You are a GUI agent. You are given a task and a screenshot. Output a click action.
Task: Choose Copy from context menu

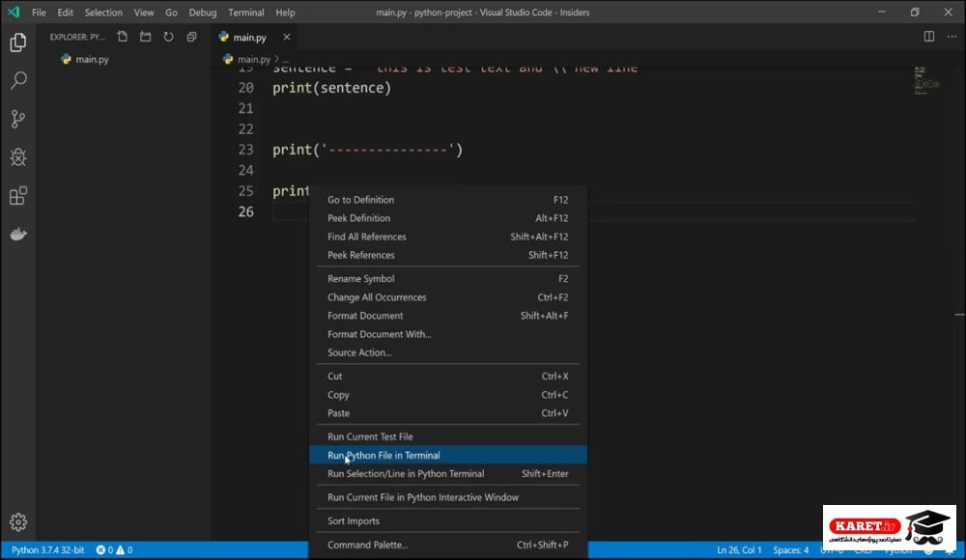[x=448, y=394]
